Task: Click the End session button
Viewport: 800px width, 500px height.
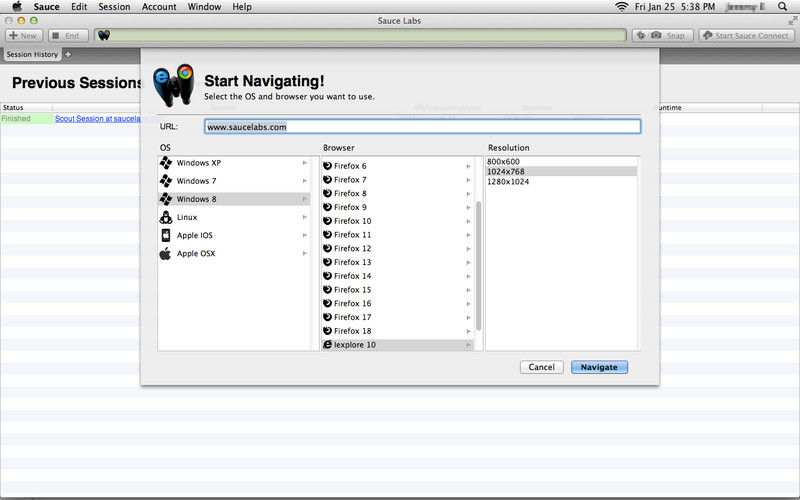Action: (x=68, y=36)
